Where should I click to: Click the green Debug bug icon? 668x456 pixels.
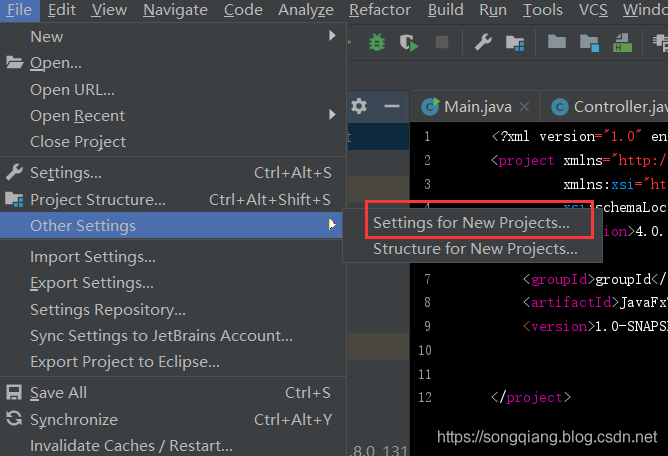(377, 42)
